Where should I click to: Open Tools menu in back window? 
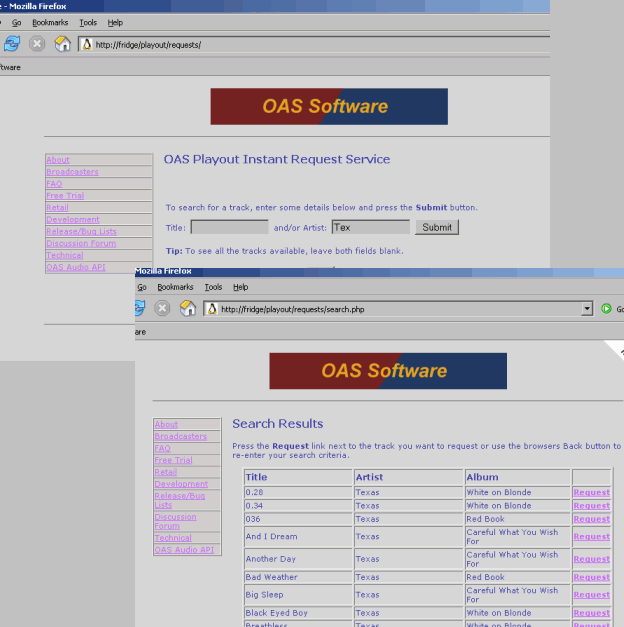(x=88, y=23)
